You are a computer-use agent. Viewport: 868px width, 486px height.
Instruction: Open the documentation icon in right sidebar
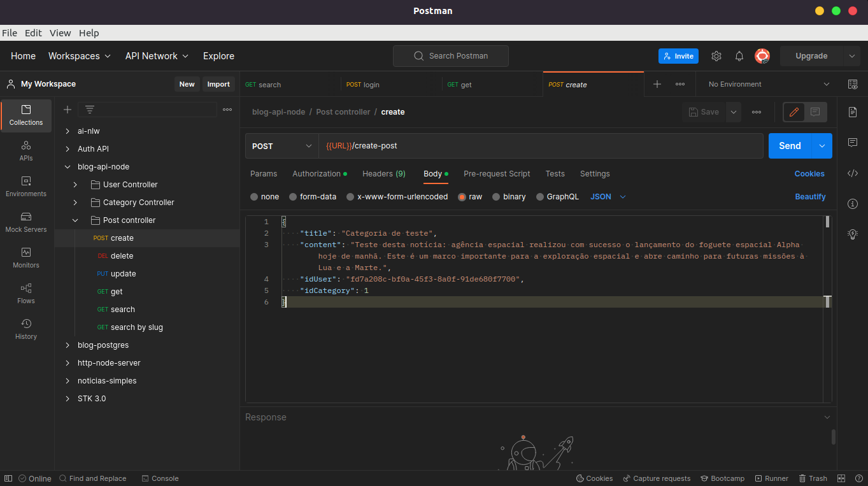click(853, 112)
